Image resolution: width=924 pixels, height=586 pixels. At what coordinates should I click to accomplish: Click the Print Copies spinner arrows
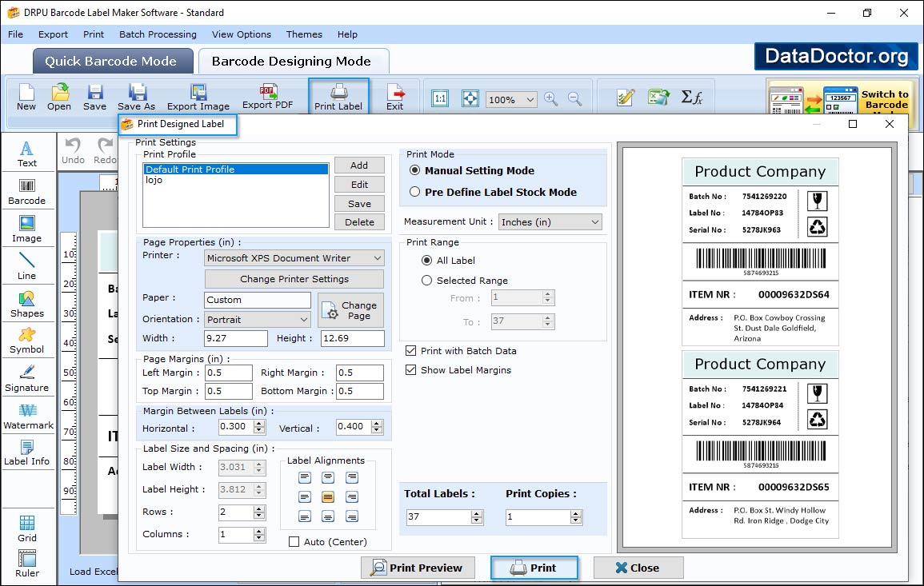tap(576, 517)
